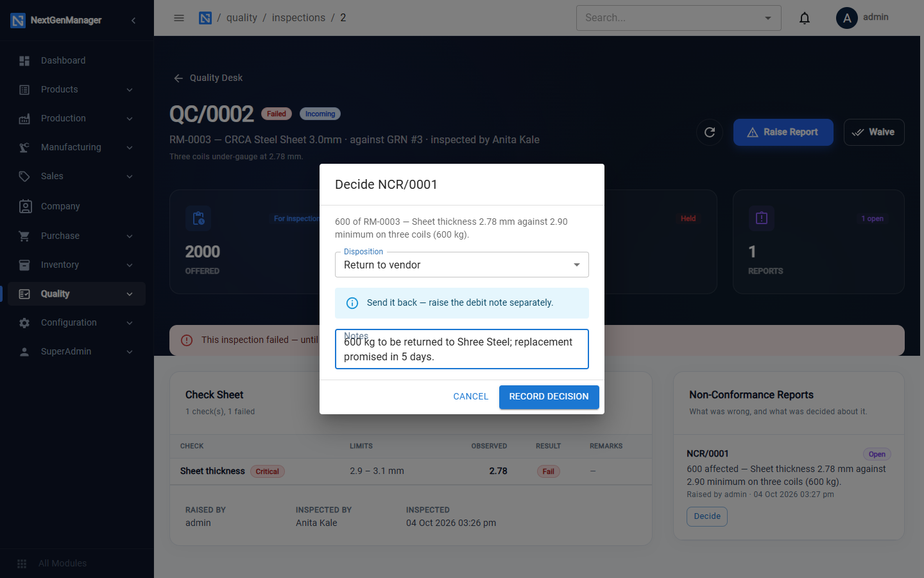Click the NCR/0001 report title
This screenshot has height=578, width=924.
708,453
